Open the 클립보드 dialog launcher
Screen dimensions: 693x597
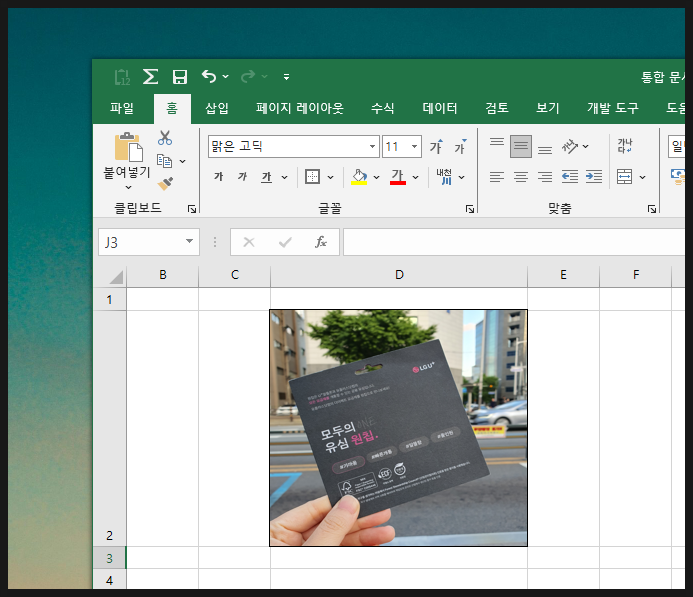tap(192, 209)
